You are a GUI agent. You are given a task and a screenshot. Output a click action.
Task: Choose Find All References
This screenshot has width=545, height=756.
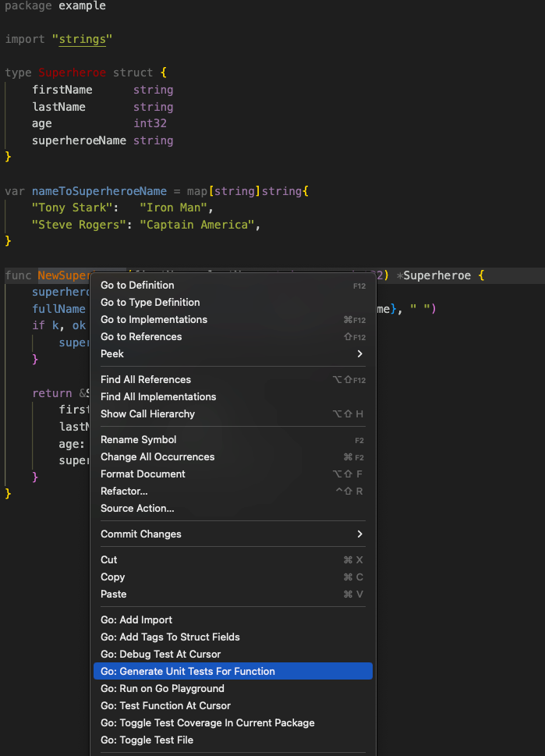(x=145, y=380)
